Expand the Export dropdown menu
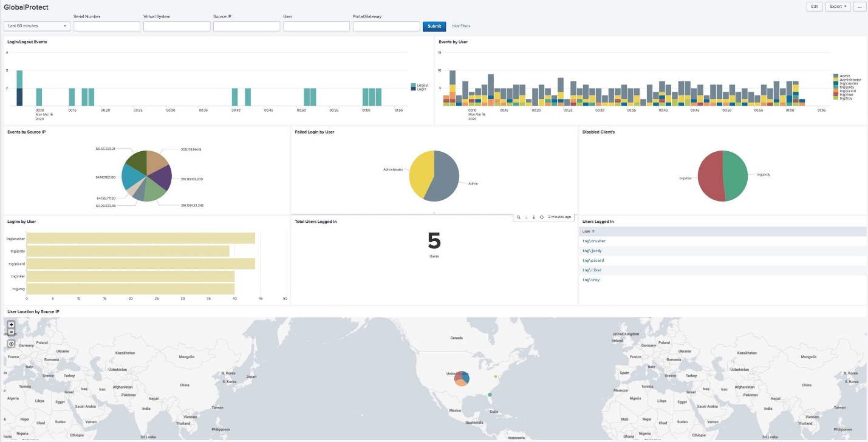This screenshot has height=442, width=868. click(838, 7)
